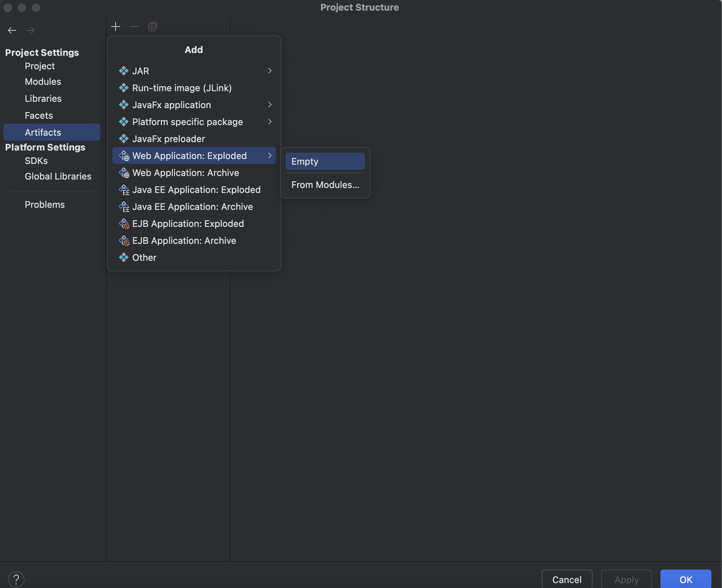Click the forward navigation arrow
This screenshot has height=588, width=722.
[30, 30]
